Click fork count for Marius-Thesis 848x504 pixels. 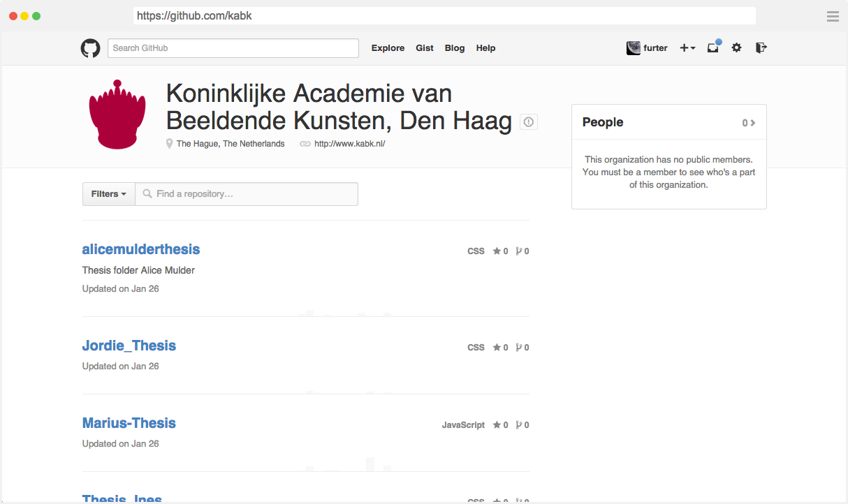tap(522, 425)
